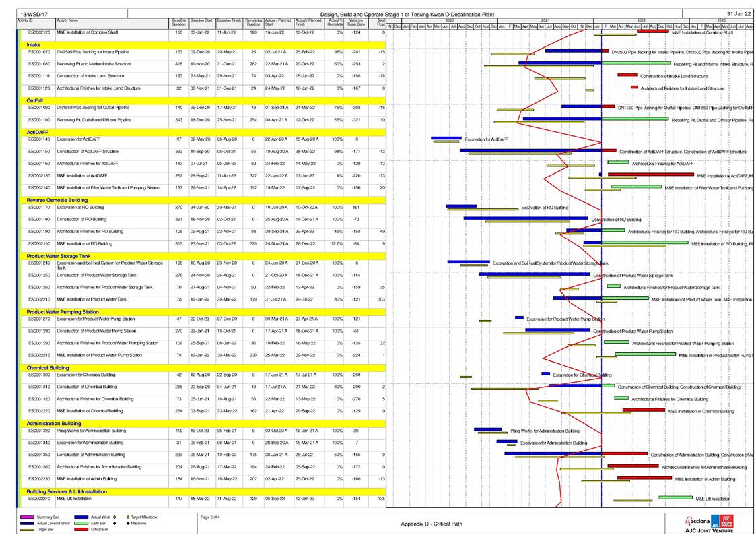Click the blue bar for Excavation for ActiDAFF
Screen dimensions: 756x535
445,138
